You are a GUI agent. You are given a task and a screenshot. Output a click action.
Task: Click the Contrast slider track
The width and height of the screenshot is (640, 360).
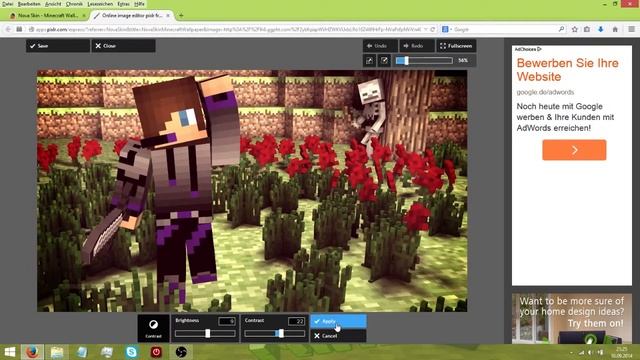point(275,333)
